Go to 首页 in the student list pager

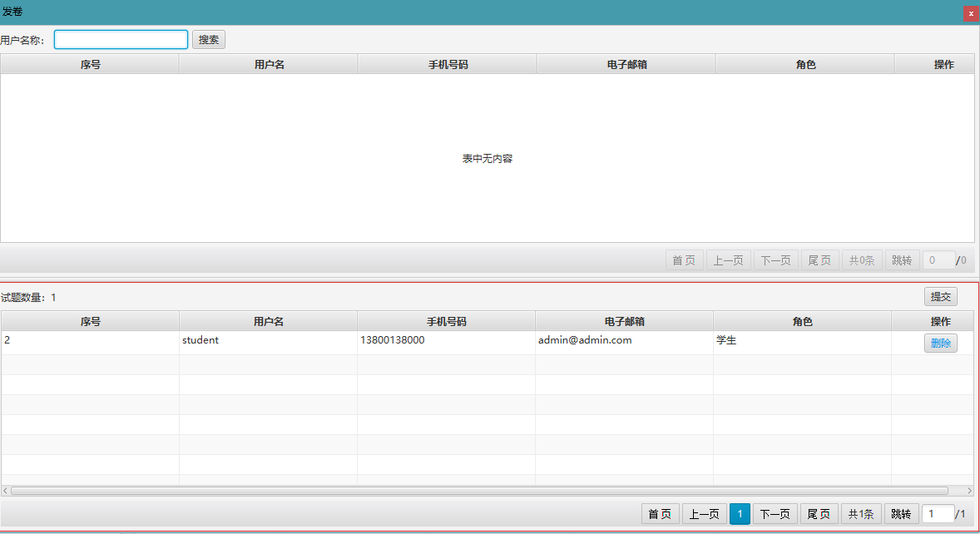[660, 514]
